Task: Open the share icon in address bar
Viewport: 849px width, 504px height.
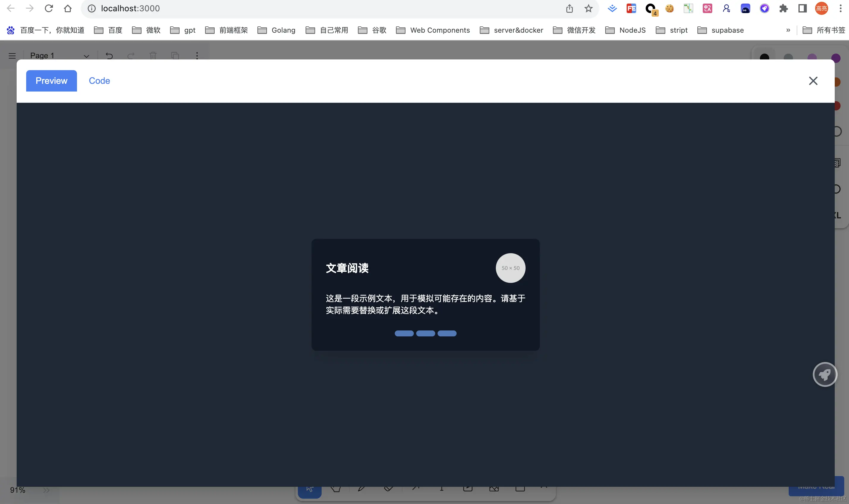Action: click(x=569, y=9)
